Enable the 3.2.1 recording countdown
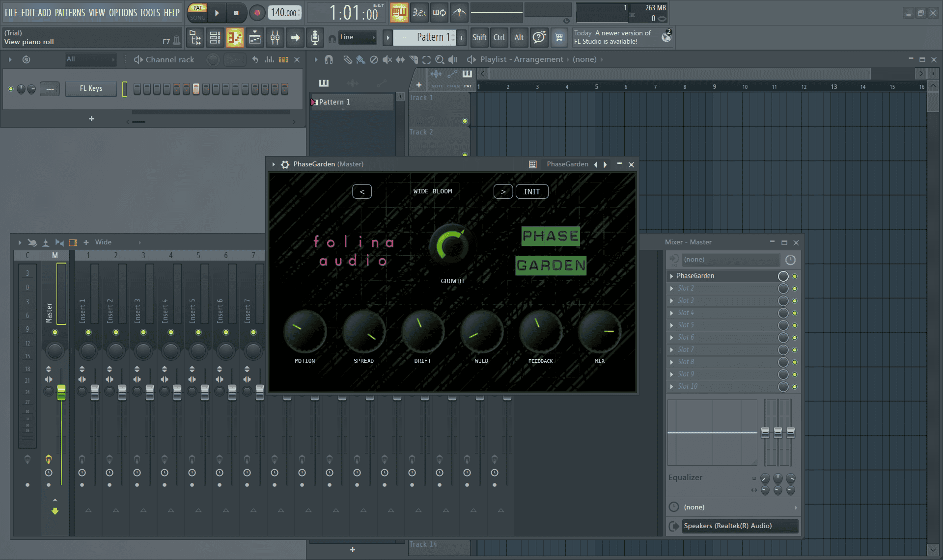 pyautogui.click(x=419, y=13)
